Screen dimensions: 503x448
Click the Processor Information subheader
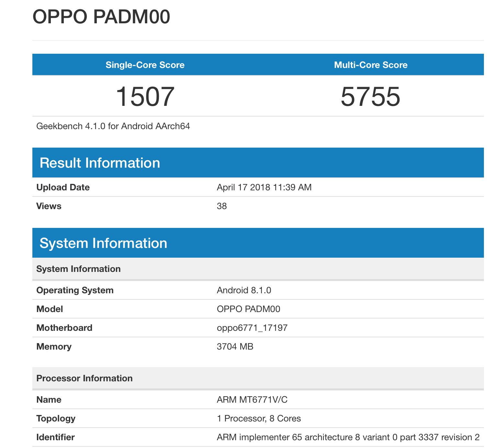(x=258, y=378)
